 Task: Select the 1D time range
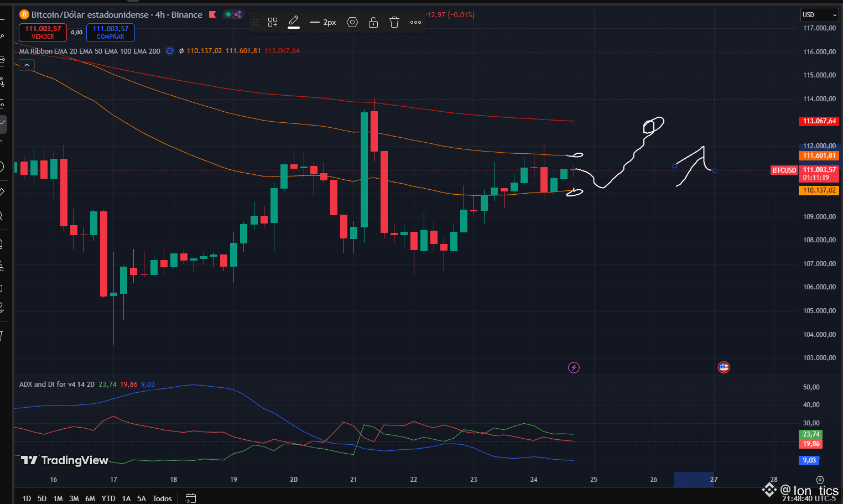tap(27, 498)
